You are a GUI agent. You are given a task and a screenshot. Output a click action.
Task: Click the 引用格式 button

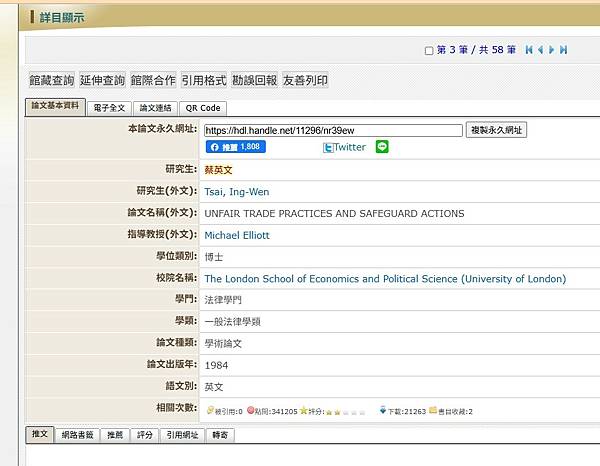[x=204, y=80]
